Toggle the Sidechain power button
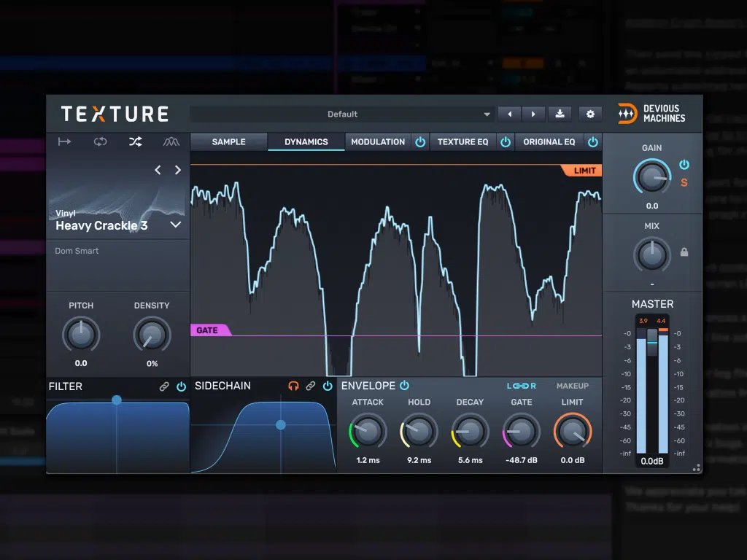Screen dimensions: 747x560 pos(328,386)
